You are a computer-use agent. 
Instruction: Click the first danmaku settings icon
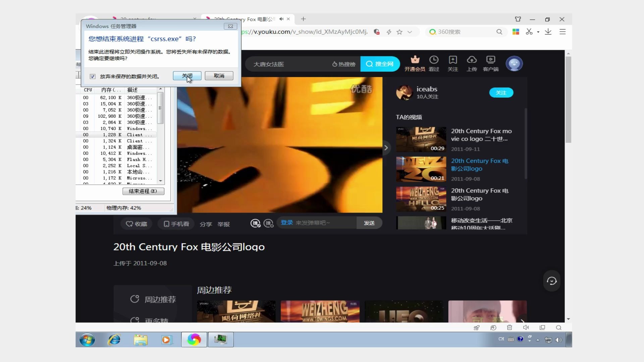click(x=256, y=223)
